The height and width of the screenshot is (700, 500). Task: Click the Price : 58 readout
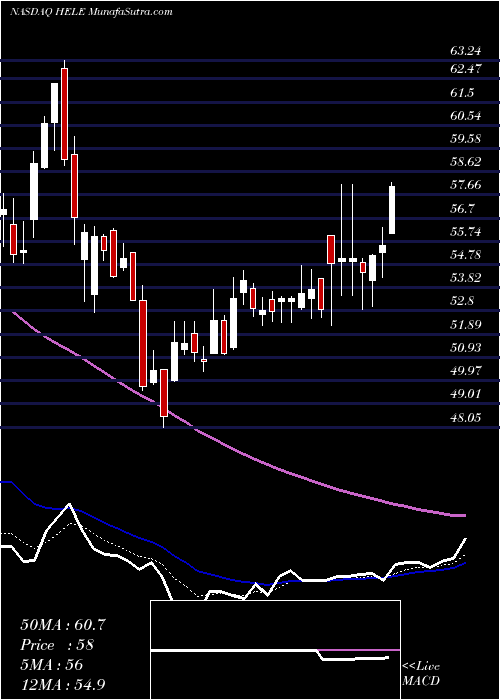click(57, 645)
